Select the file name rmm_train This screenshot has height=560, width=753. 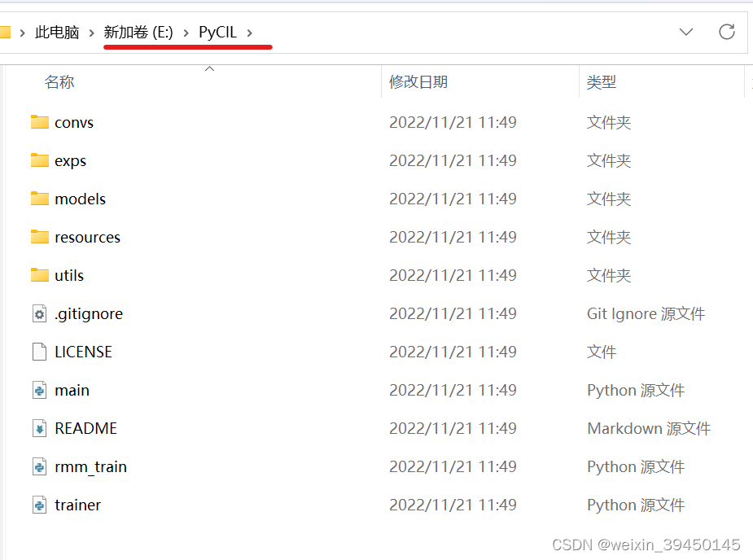tap(90, 466)
